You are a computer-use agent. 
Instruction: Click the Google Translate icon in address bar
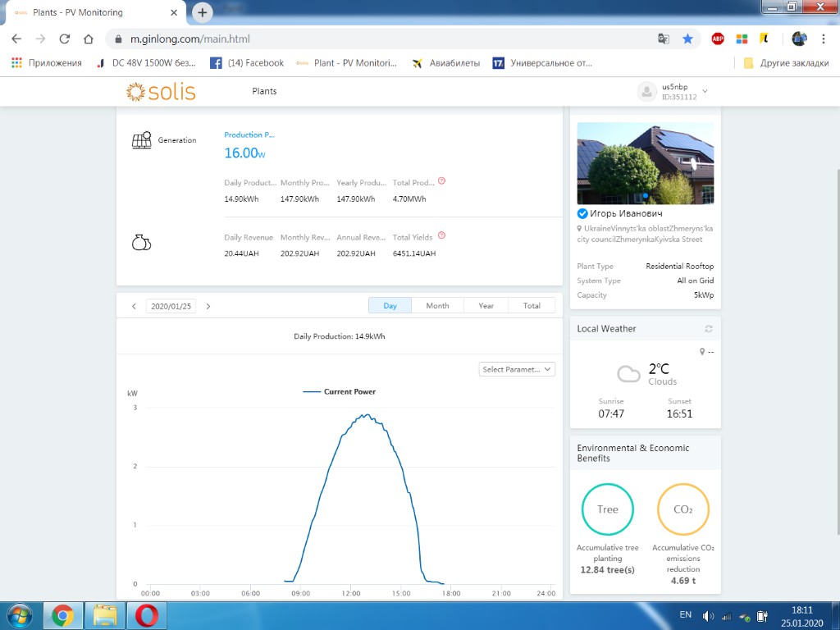click(664, 39)
